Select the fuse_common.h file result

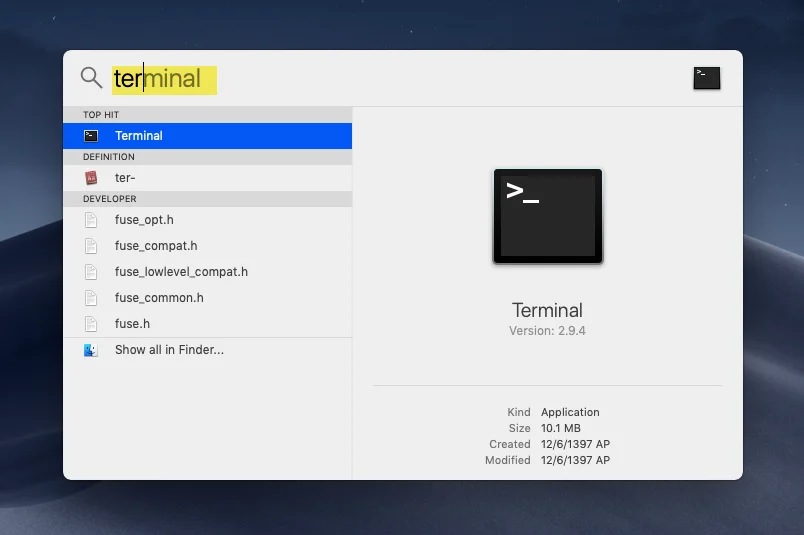(207, 298)
